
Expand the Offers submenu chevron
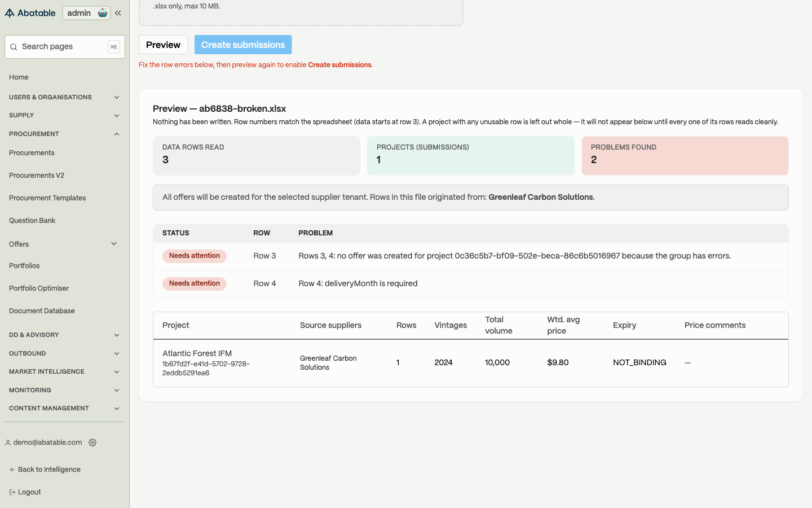click(114, 244)
